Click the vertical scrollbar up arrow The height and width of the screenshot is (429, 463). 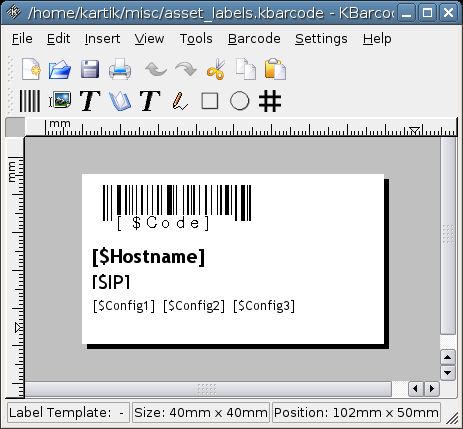(x=448, y=358)
